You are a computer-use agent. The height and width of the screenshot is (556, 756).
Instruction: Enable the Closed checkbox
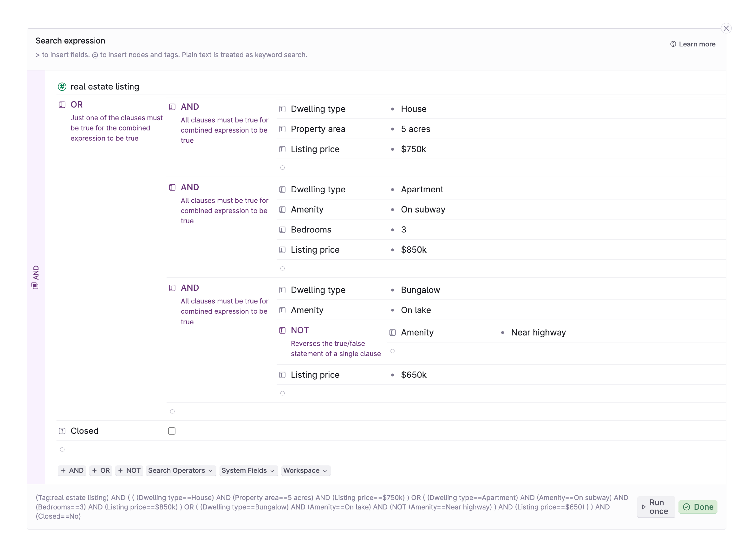pos(171,431)
